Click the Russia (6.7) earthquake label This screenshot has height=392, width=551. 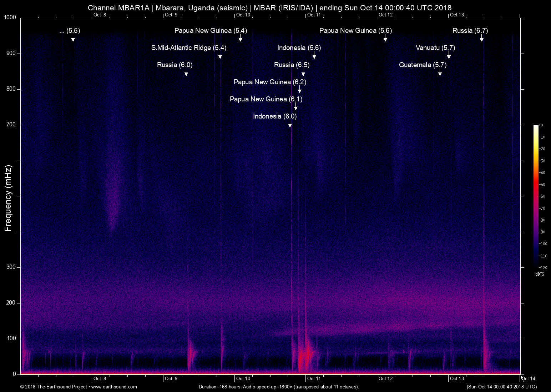[x=470, y=31]
